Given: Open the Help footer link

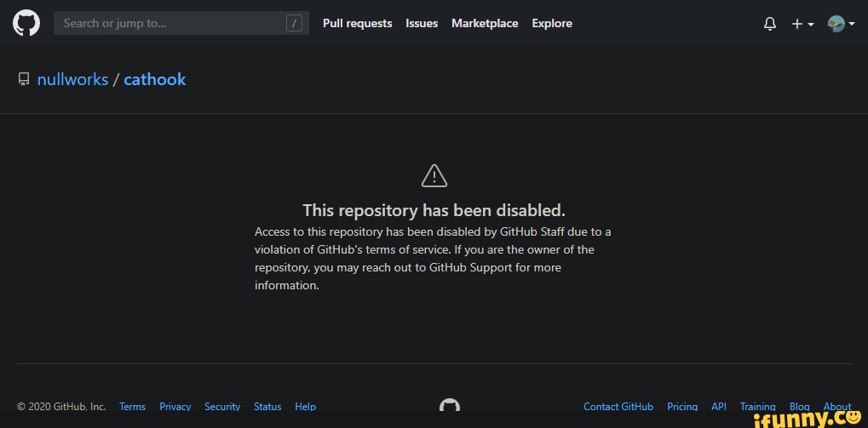Looking at the screenshot, I should [305, 407].
